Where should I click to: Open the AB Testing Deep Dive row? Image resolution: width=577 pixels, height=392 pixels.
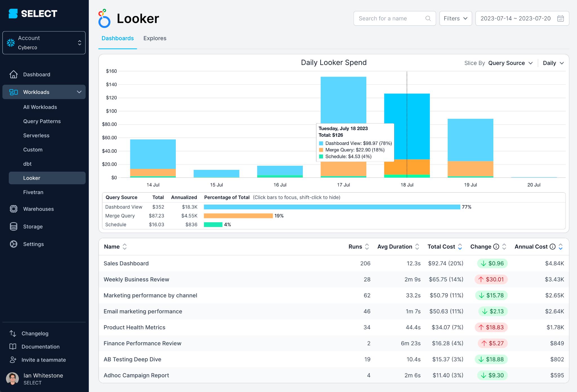pyautogui.click(x=334, y=359)
